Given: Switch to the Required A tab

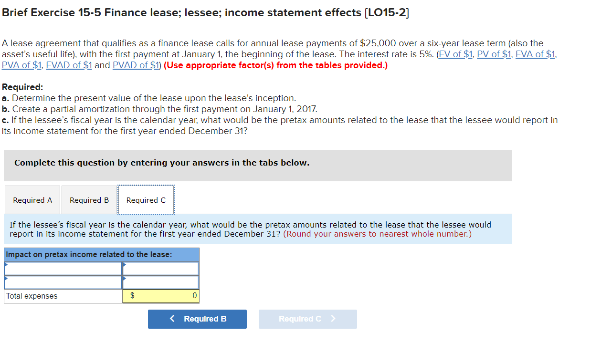Looking at the screenshot, I should (x=32, y=199).
